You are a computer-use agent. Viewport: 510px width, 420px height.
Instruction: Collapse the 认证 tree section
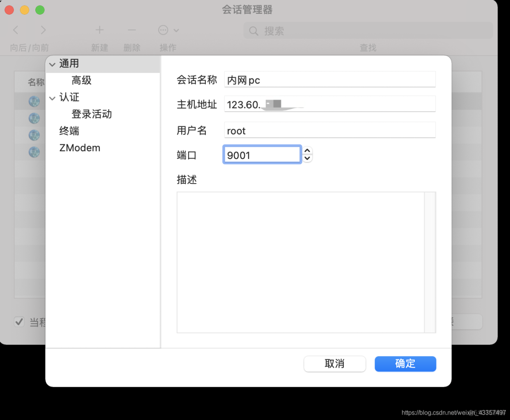click(x=53, y=98)
